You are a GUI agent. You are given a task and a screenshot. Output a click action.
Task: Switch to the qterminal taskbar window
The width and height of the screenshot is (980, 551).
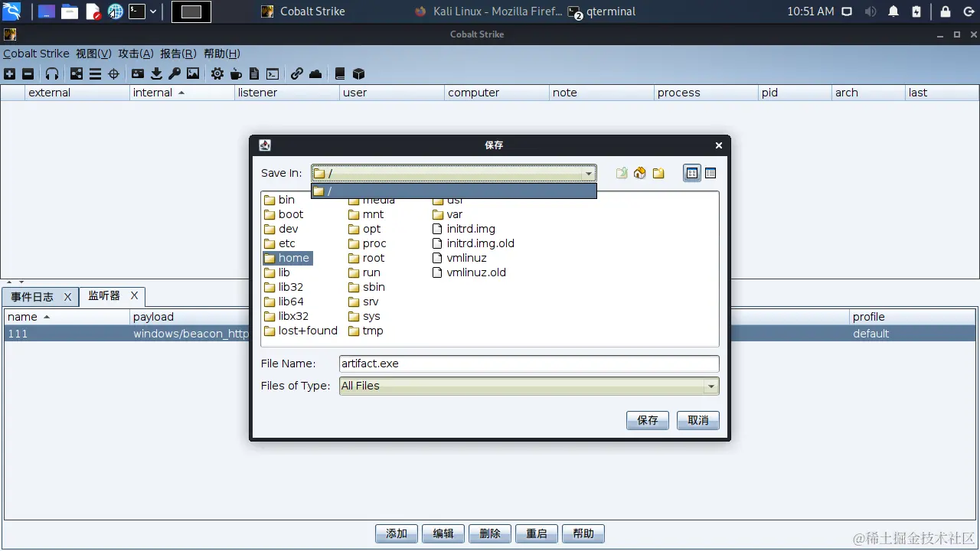tap(603, 11)
